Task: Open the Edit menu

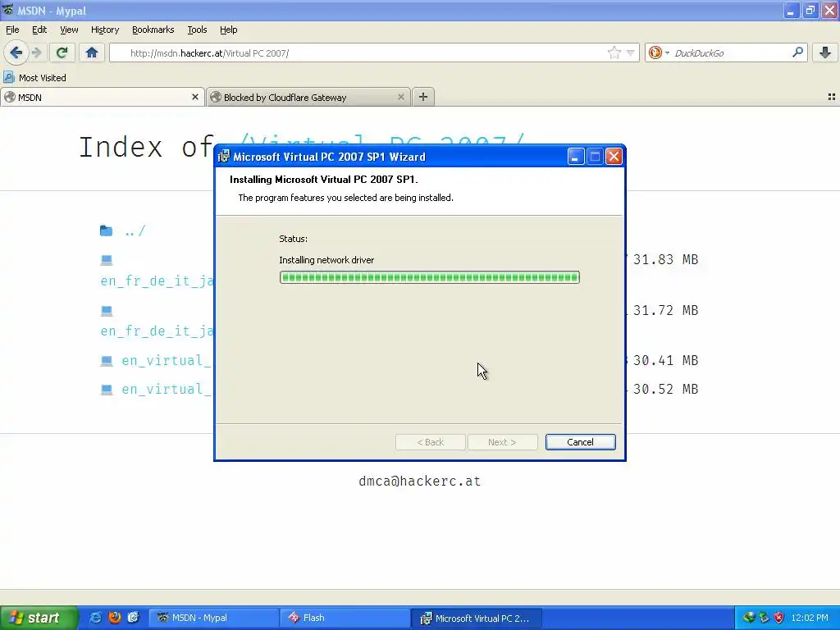Action: click(x=39, y=30)
